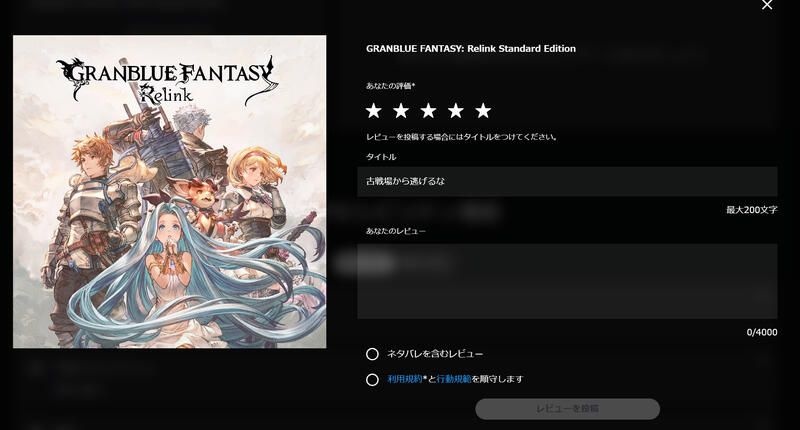Viewport: 800px width, 430px height.
Task: Rate the game one star
Action: (x=373, y=110)
